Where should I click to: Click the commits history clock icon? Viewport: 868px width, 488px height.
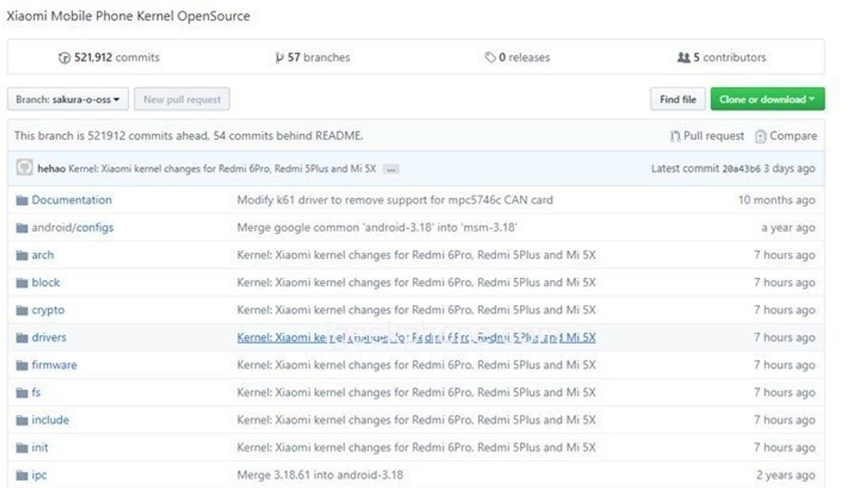[x=64, y=57]
